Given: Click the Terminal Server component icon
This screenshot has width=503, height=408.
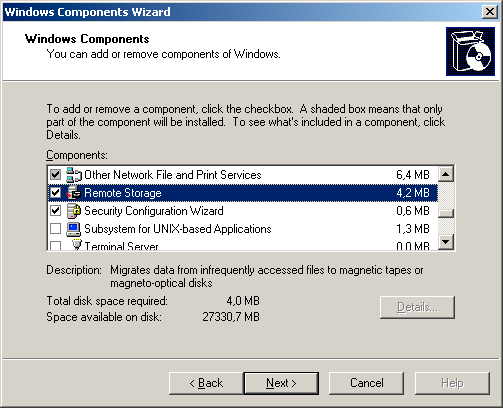Looking at the screenshot, I should 76,245.
